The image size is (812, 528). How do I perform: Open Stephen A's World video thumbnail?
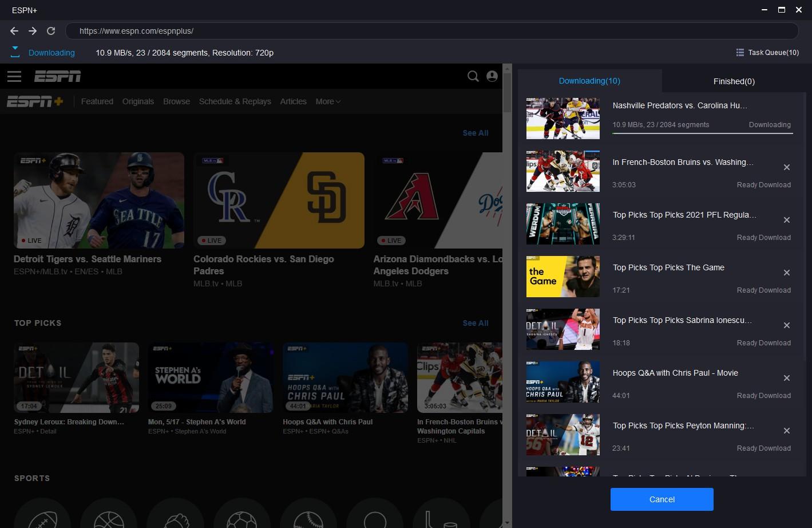pos(211,378)
